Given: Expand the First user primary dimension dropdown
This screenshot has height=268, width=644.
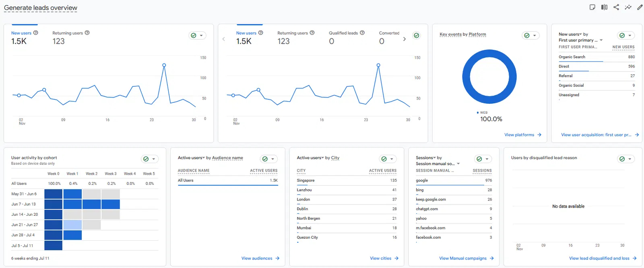Looking at the screenshot, I should (x=580, y=40).
